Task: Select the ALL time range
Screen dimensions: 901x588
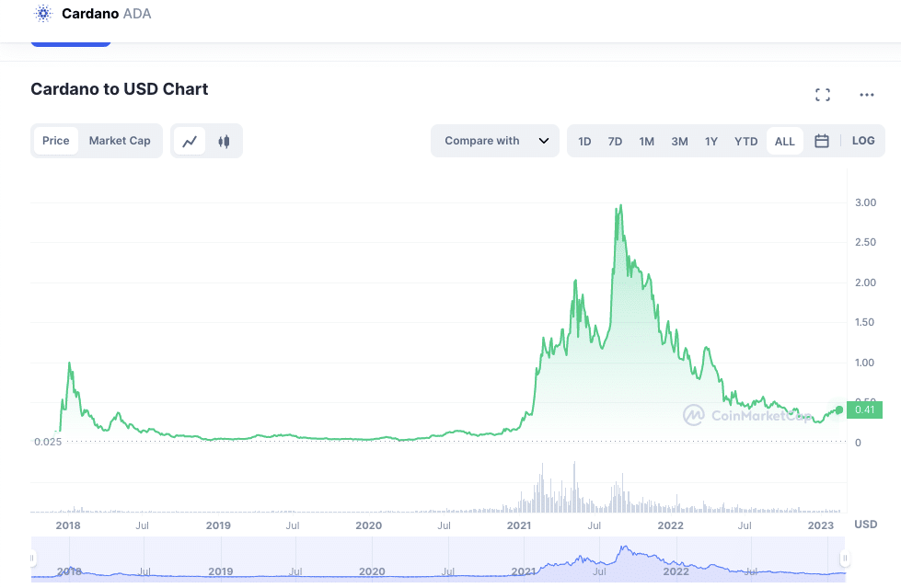Action: click(x=784, y=141)
